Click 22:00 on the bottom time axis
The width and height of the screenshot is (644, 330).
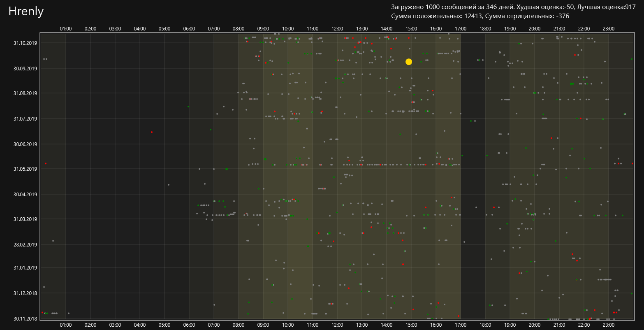click(x=584, y=325)
